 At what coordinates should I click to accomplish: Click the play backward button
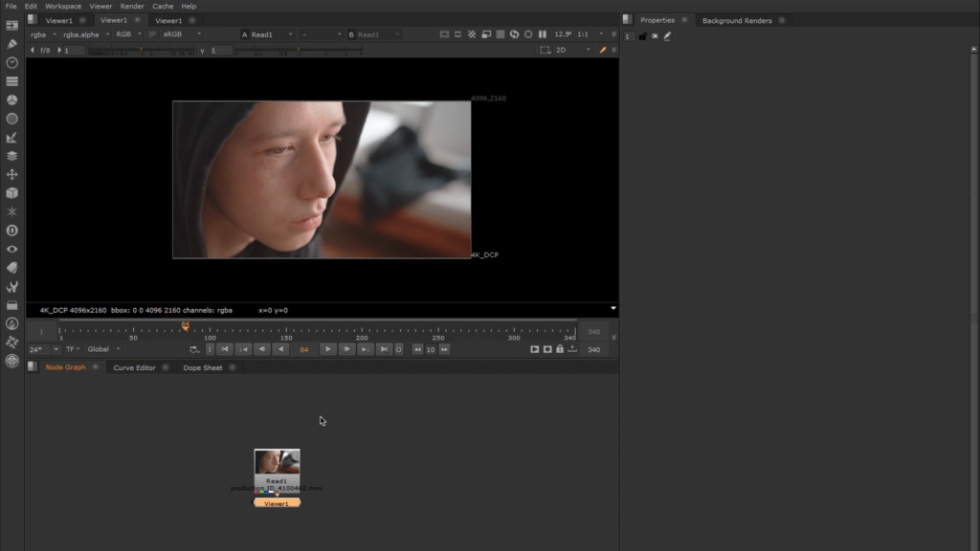point(281,349)
